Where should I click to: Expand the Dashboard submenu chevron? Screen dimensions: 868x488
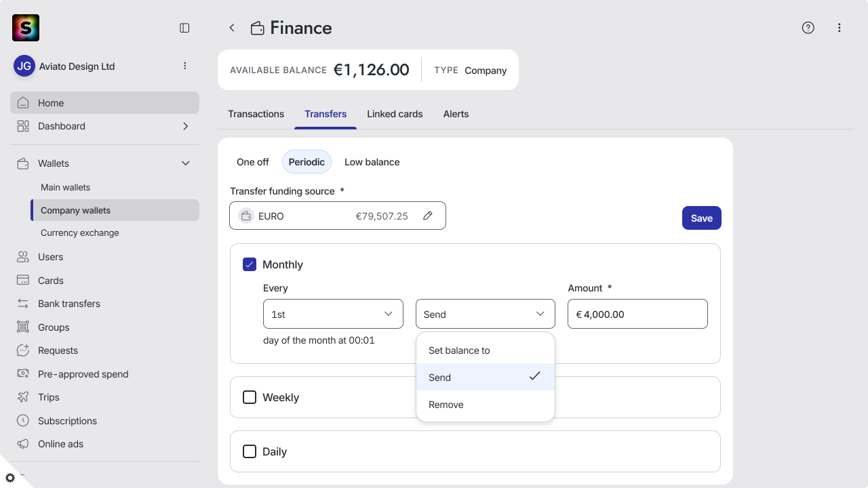coord(186,126)
